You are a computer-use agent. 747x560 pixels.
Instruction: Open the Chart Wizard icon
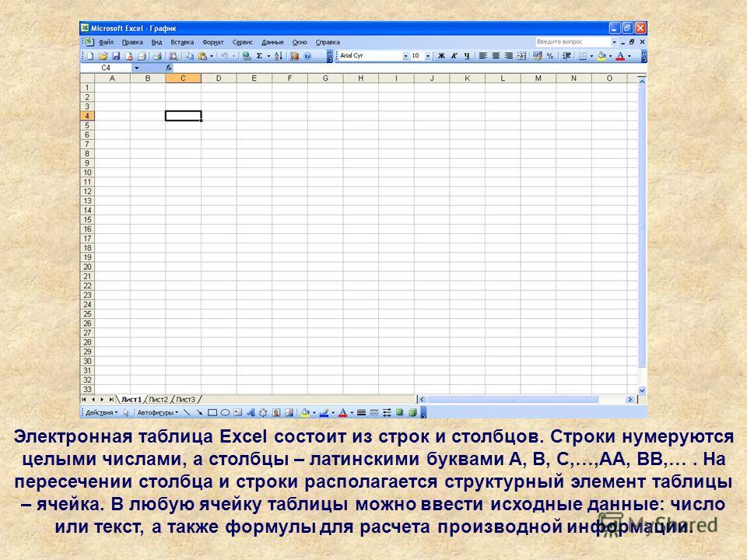point(294,56)
